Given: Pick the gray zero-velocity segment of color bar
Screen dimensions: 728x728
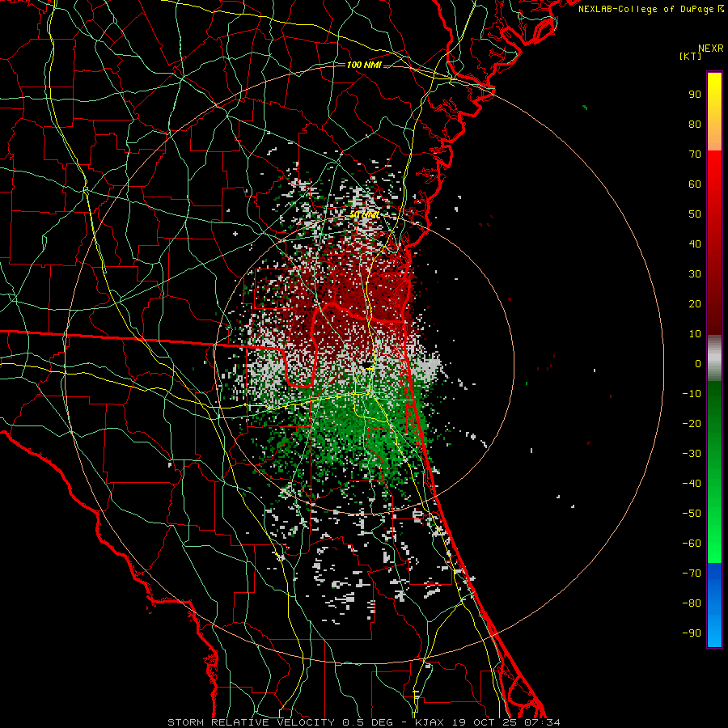Looking at the screenshot, I should pos(714,358).
